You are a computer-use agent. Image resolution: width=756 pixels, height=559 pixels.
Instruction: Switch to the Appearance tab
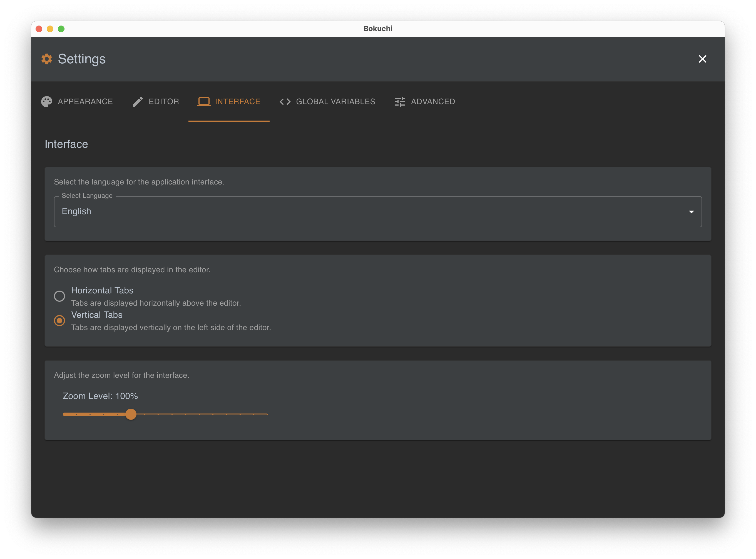(x=85, y=101)
